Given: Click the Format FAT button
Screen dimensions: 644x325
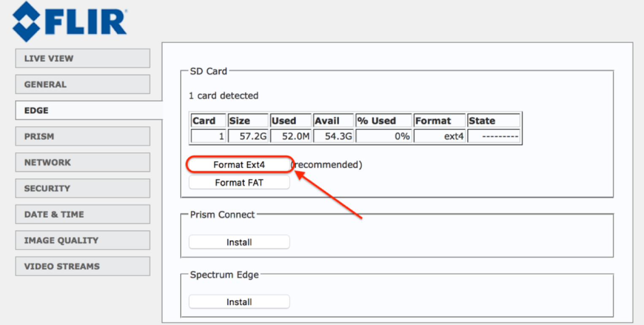Looking at the screenshot, I should (x=239, y=183).
